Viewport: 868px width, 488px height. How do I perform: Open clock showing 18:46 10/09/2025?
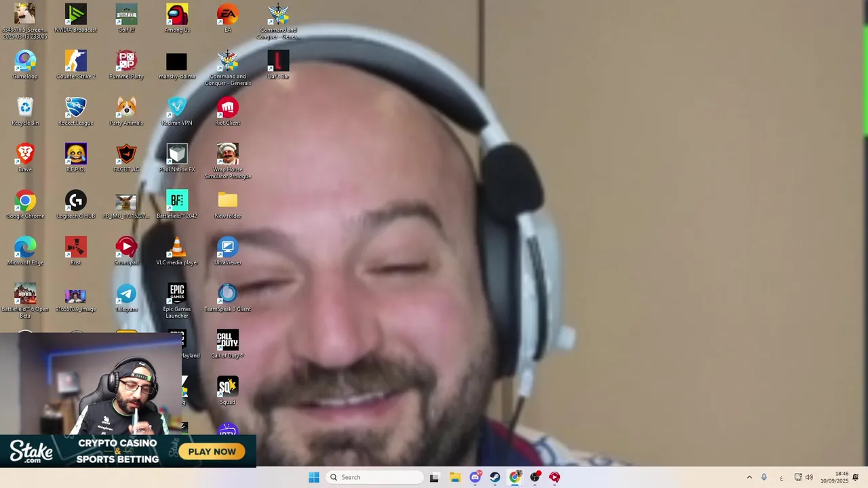coord(834,477)
